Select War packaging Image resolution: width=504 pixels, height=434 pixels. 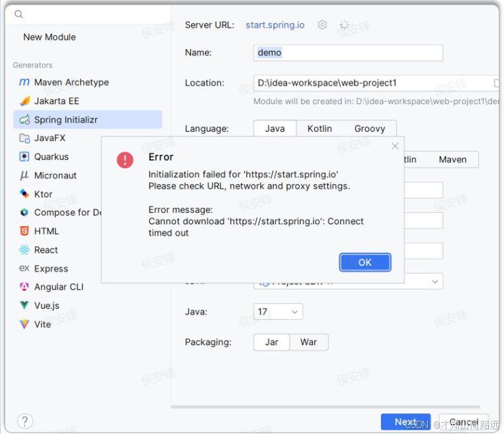[x=309, y=342]
